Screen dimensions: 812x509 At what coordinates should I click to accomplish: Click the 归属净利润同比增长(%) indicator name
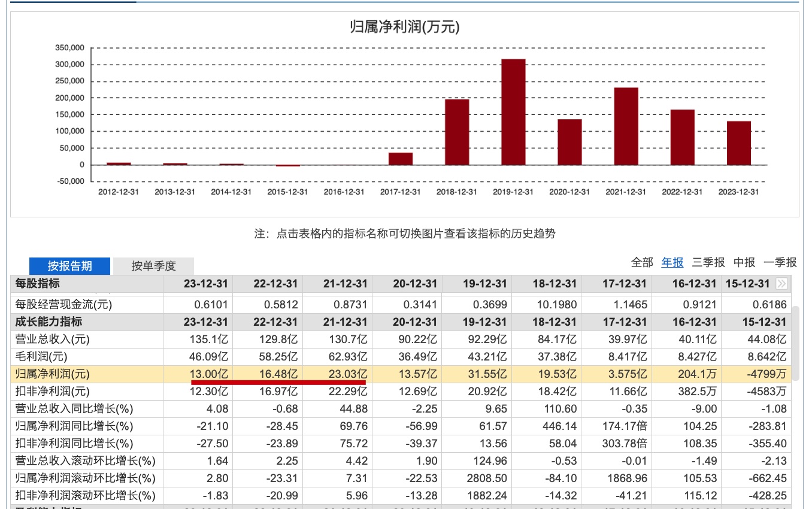(x=74, y=426)
